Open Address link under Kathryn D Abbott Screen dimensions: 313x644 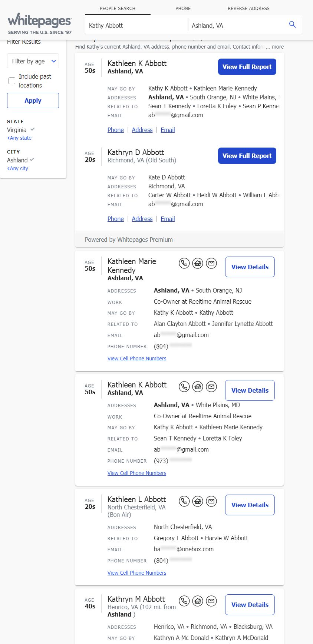pyautogui.click(x=142, y=219)
